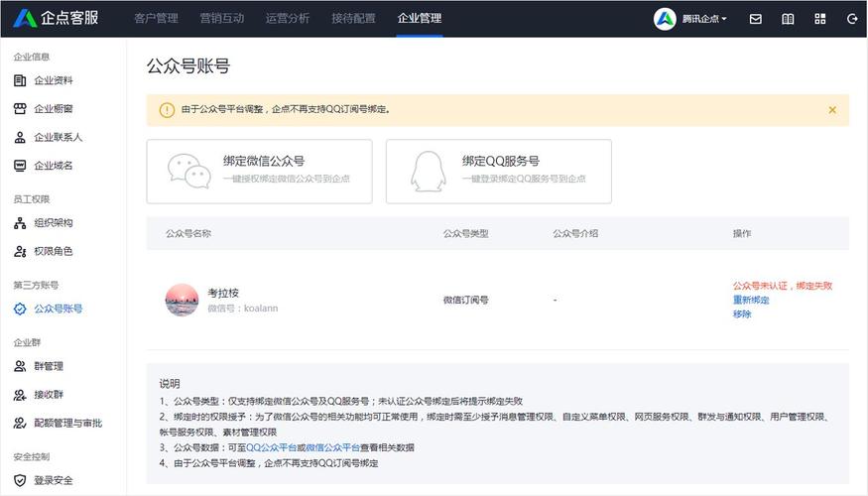Click 公众号未认证，绑定失败 status text
Screen dimensions: 868x496
(x=783, y=286)
